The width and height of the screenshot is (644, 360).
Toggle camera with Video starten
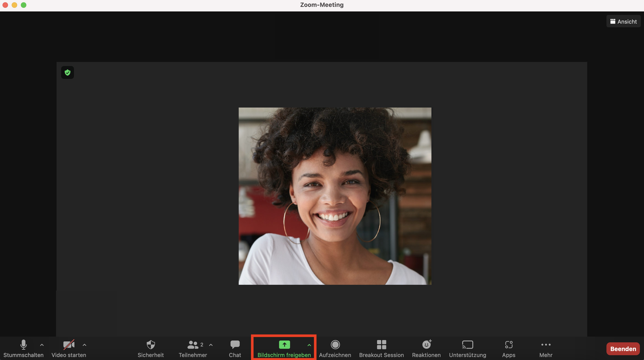coord(69,348)
